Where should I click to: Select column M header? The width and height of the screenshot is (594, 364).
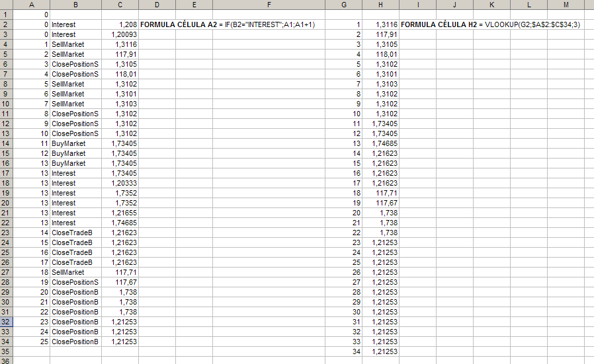click(x=566, y=5)
